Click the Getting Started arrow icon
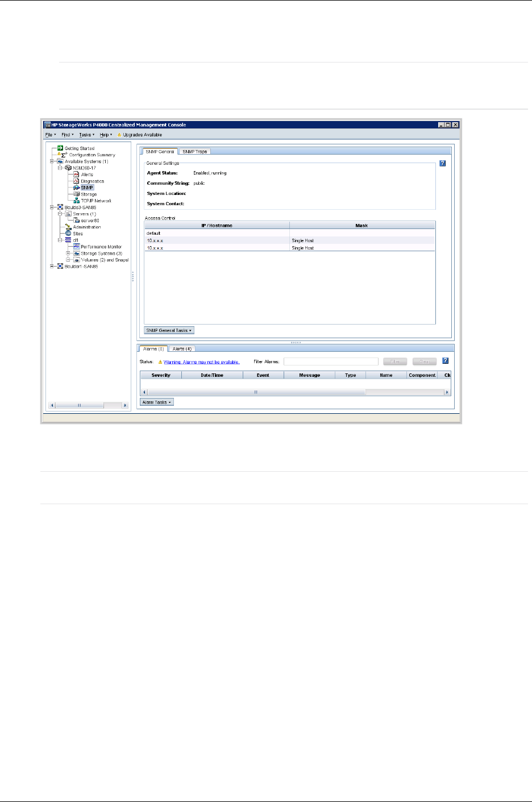Screen dimensions: 532x802 [x=60, y=148]
